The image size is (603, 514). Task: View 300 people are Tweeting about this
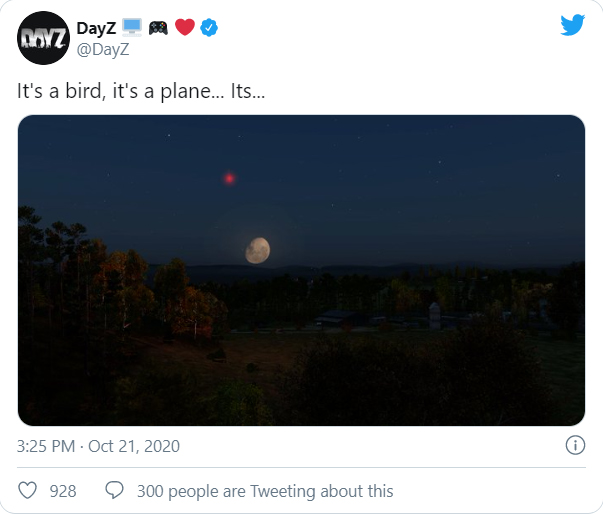(265, 491)
